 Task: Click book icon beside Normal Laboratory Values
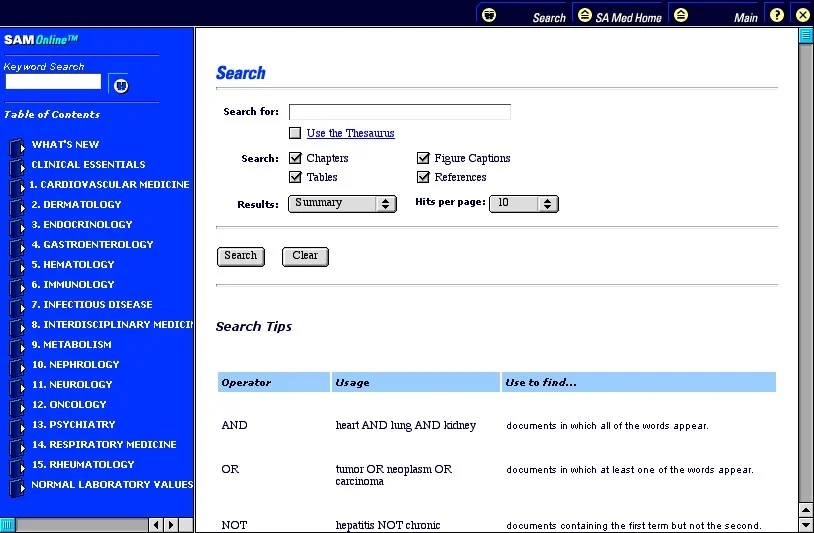[x=17, y=487]
